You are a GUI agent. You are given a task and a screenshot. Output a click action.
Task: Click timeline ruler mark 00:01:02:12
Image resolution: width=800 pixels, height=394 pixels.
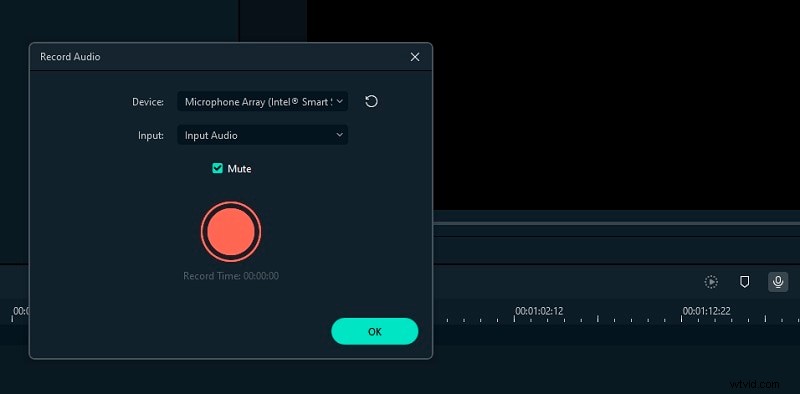point(539,311)
